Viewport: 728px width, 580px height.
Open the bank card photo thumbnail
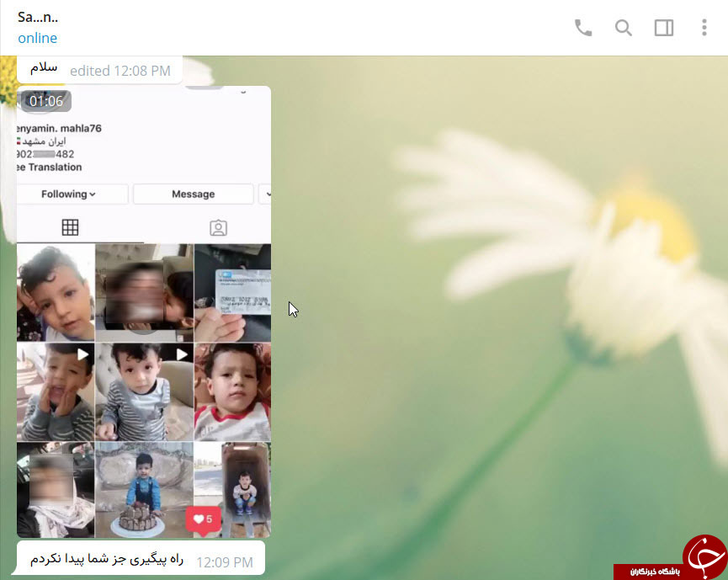tap(232, 293)
